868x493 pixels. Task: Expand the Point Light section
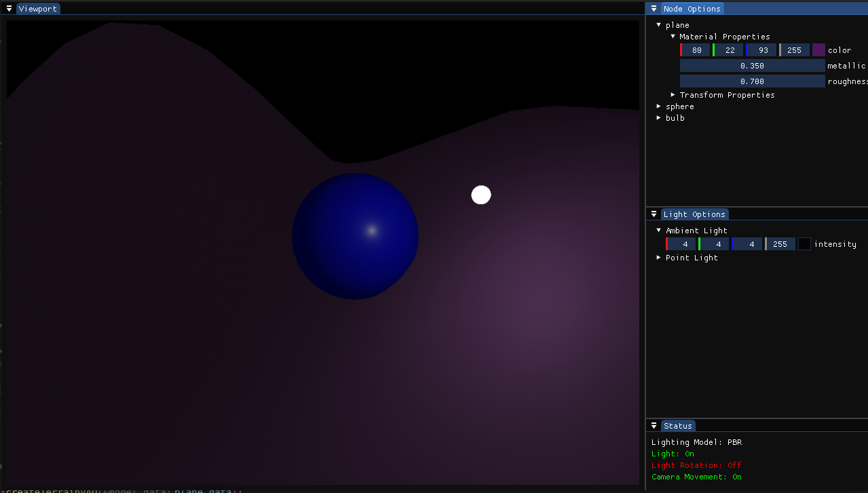pos(658,258)
